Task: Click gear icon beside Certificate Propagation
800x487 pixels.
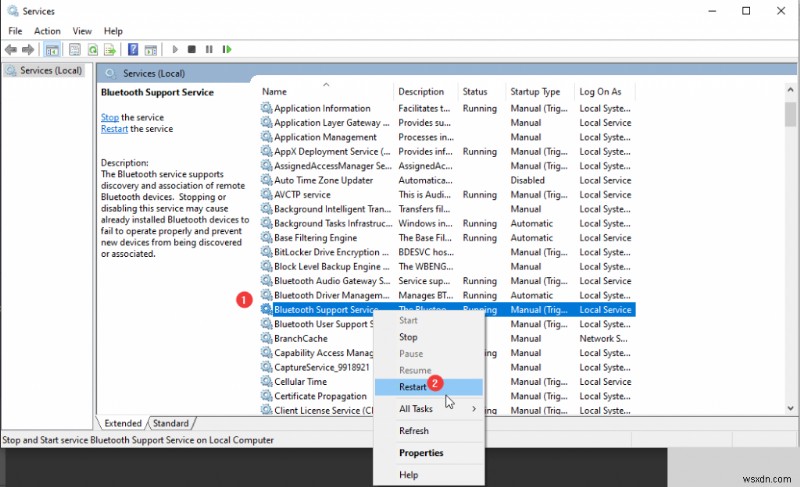Action: point(266,396)
